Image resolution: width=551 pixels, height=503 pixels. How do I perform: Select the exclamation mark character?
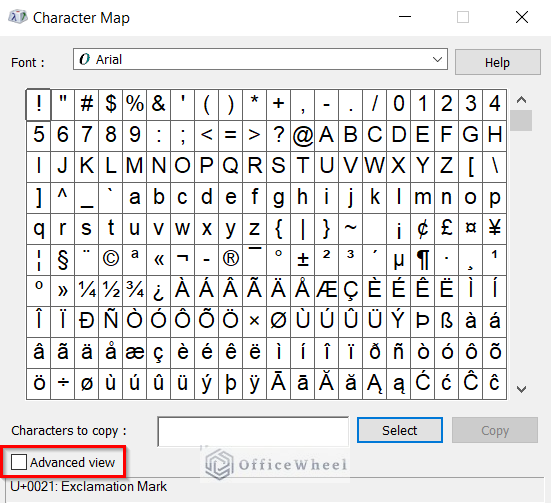[x=39, y=105]
